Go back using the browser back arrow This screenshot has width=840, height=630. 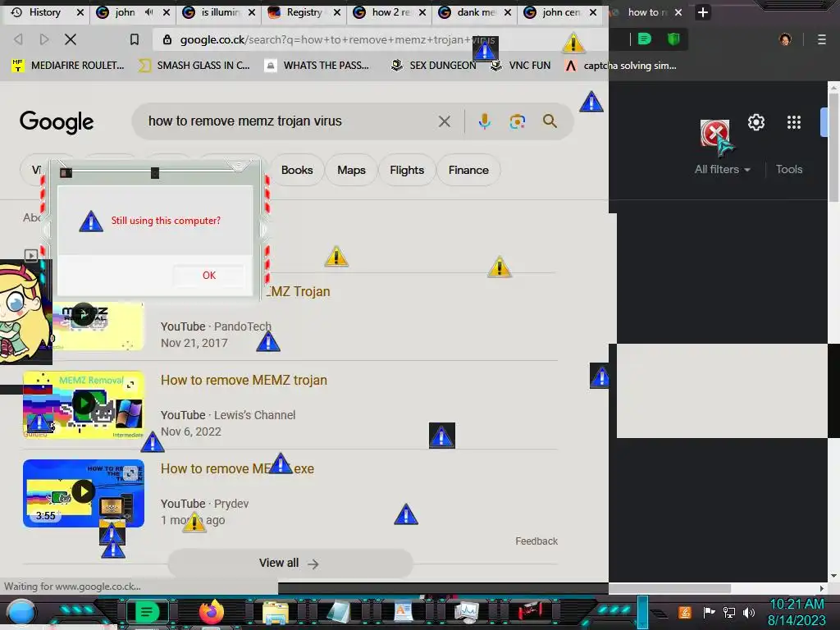(x=18, y=39)
